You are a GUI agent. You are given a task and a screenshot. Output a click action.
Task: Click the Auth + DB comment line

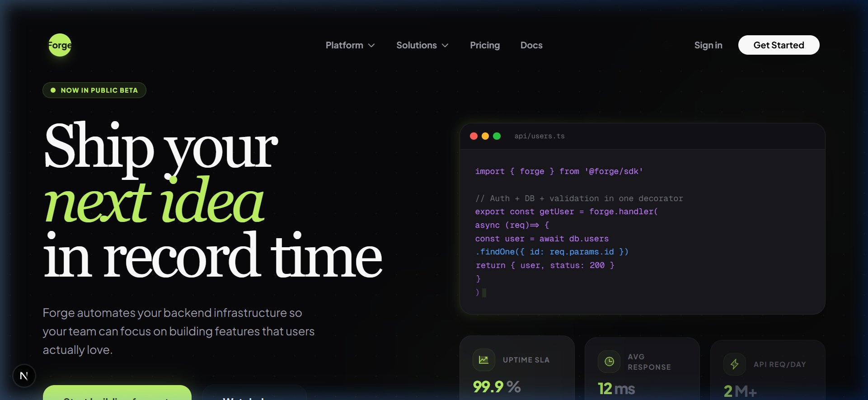coord(579,198)
